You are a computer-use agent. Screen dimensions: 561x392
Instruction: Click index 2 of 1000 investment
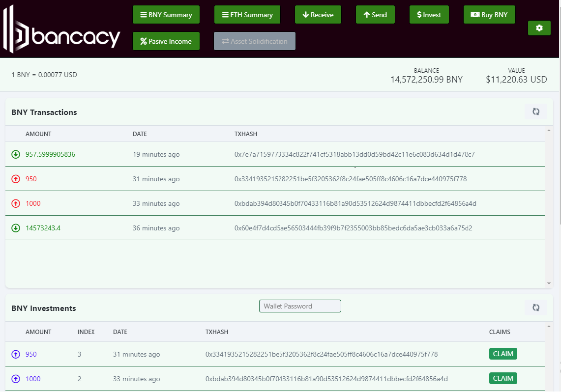80,379
